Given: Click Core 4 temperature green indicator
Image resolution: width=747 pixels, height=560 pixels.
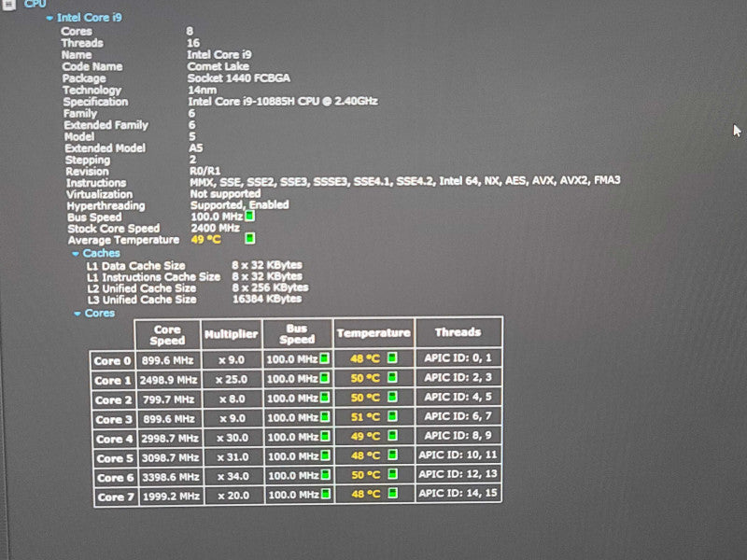Looking at the screenshot, I should point(392,435).
